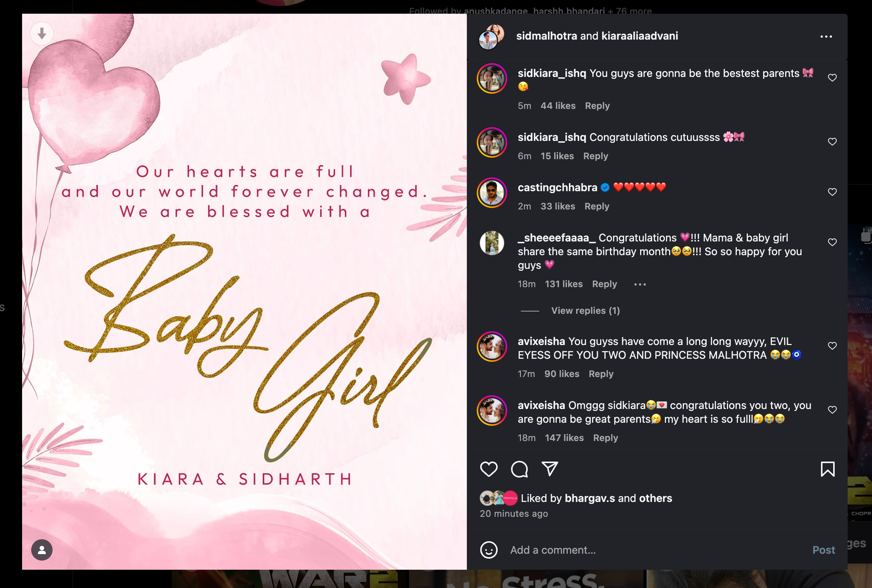The image size is (872, 588).
Task: Reply to avixeisha's comment
Action: pyautogui.click(x=602, y=374)
